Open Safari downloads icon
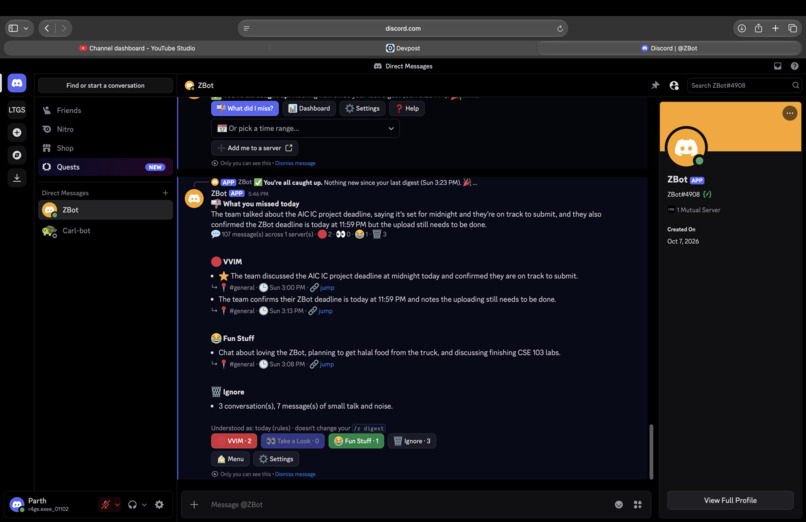The width and height of the screenshot is (806, 522). tap(741, 28)
